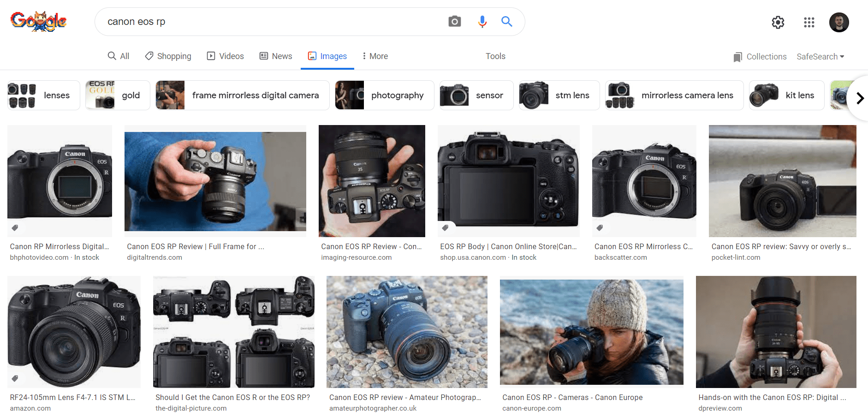
Task: Filter by lenses chip
Action: coord(44,95)
